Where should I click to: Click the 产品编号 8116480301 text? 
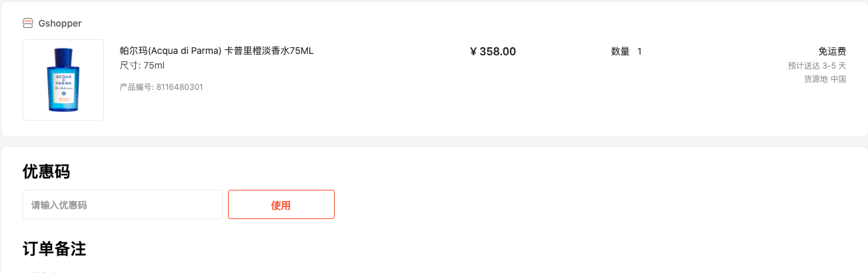pyautogui.click(x=161, y=87)
